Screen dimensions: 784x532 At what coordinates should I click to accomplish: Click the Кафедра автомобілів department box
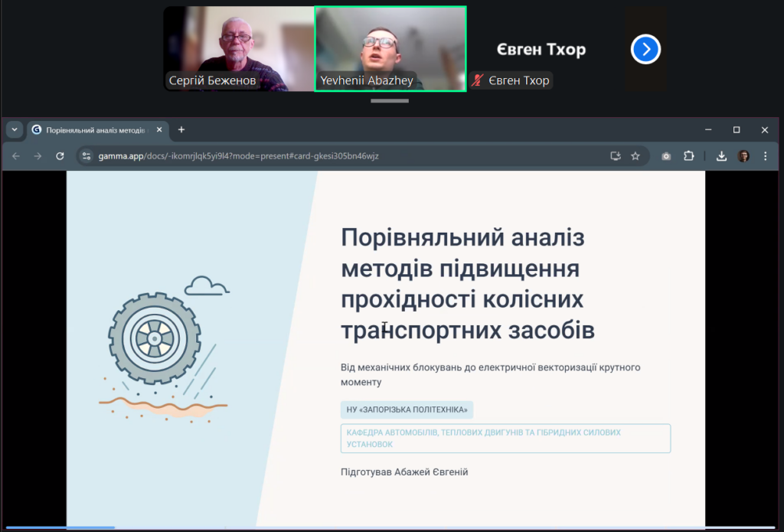[505, 438]
